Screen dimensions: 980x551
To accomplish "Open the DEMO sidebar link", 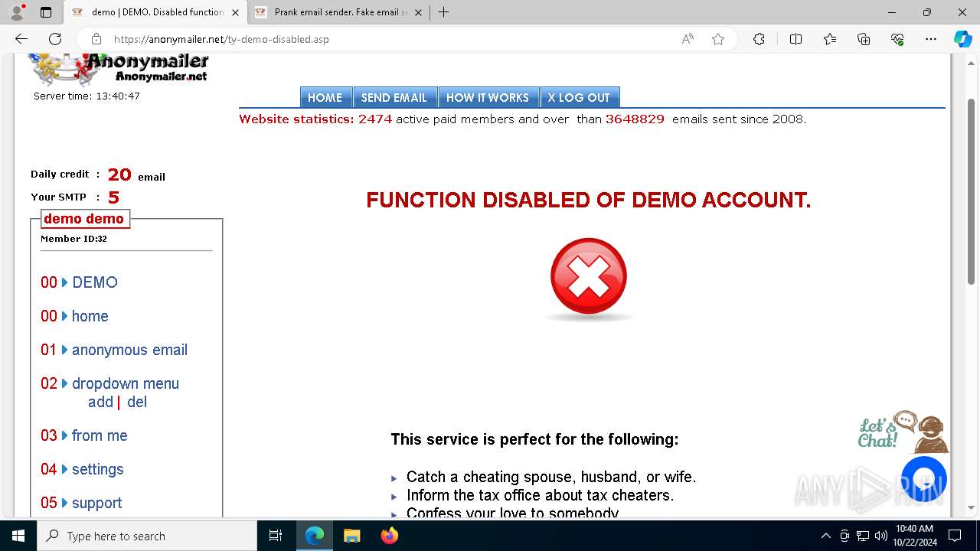I will pos(95,282).
